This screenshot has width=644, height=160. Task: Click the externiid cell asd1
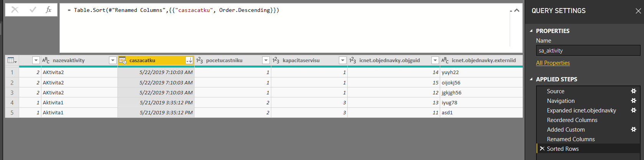pos(481,112)
